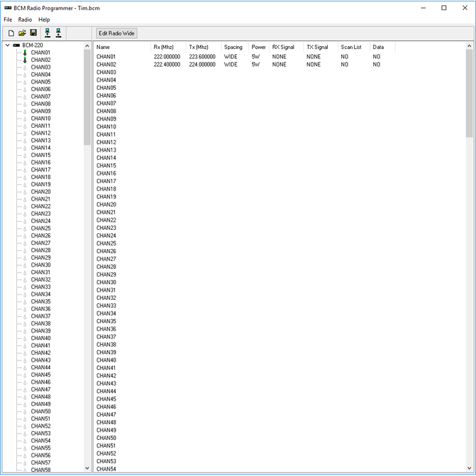Click the Scan List column header

click(x=352, y=47)
